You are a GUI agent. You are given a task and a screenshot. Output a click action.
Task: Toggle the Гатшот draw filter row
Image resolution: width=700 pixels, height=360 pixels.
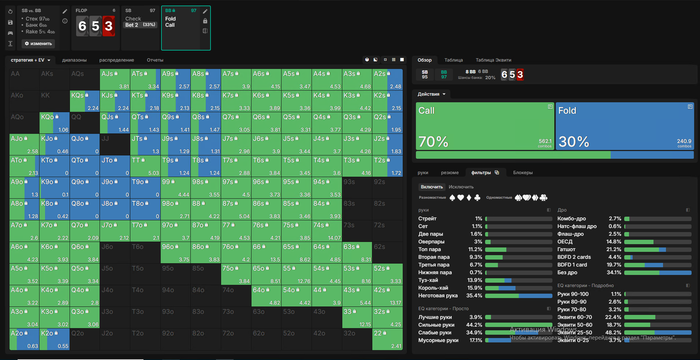[625, 249]
